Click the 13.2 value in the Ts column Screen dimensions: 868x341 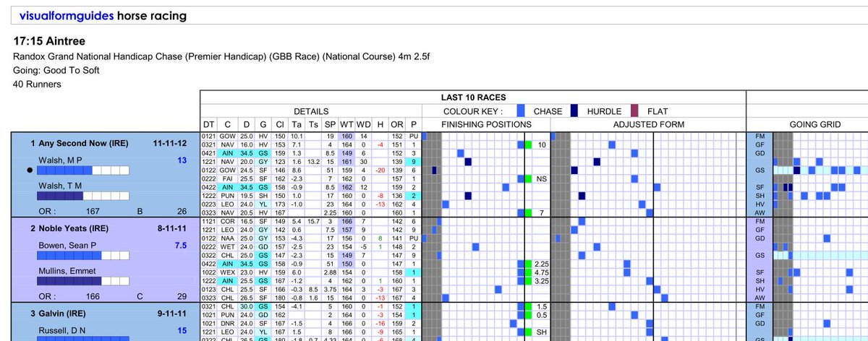pos(313,162)
